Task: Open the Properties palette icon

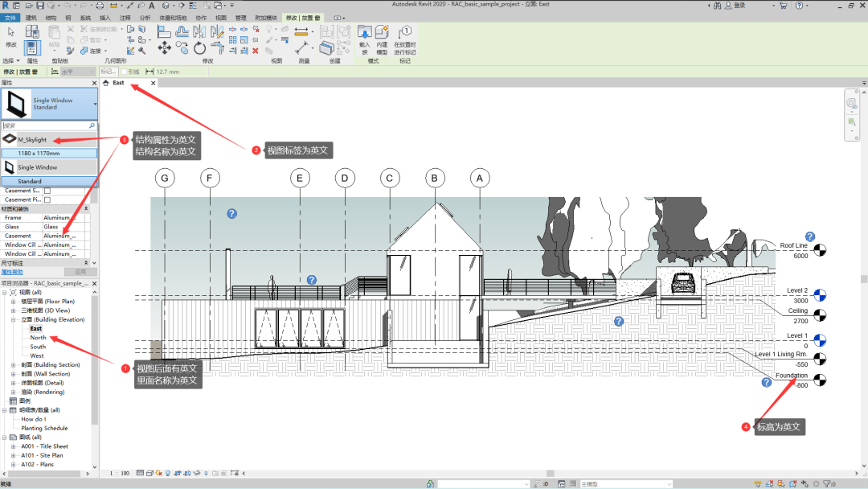Action: point(32,48)
